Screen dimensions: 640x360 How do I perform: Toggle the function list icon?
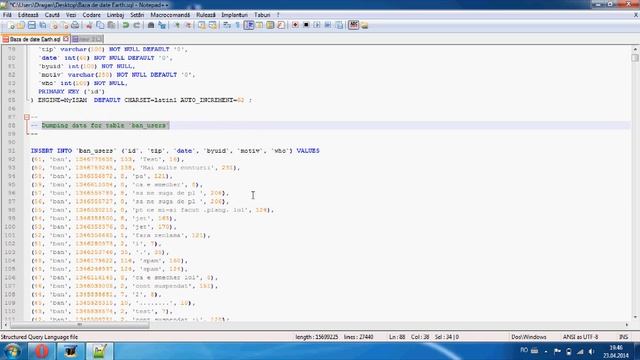click(281, 25)
